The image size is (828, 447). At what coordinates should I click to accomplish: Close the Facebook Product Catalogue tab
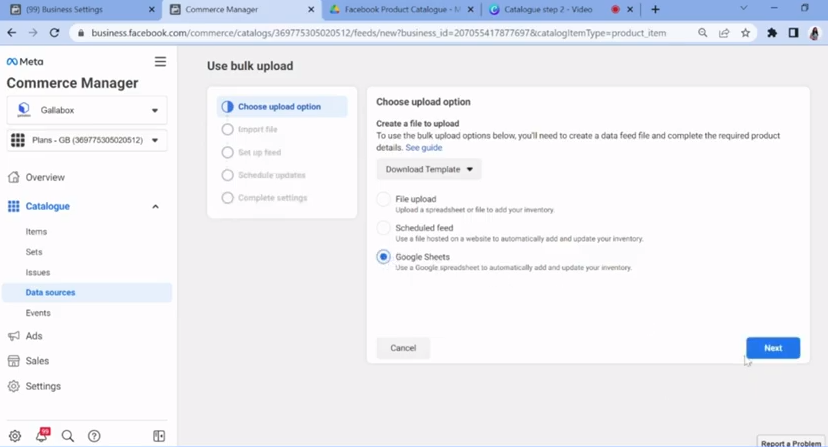[471, 10]
